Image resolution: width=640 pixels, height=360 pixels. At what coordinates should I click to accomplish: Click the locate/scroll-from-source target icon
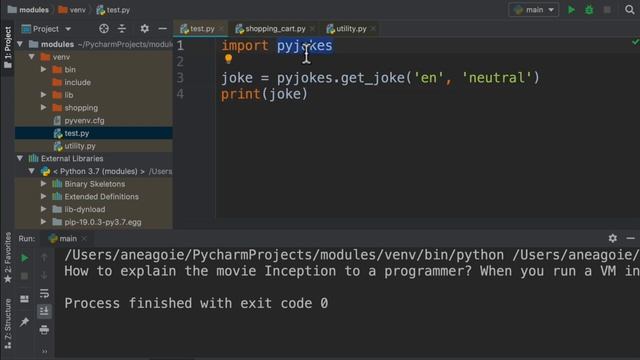(104, 29)
